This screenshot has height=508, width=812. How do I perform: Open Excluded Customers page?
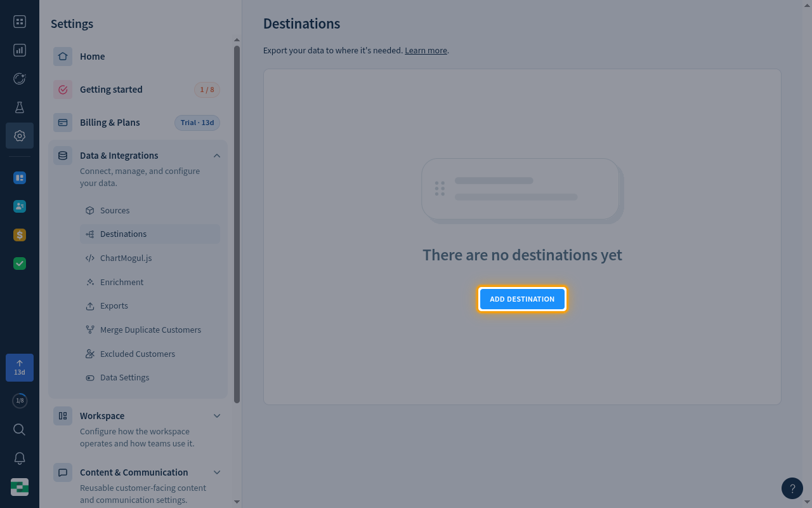pos(150,354)
